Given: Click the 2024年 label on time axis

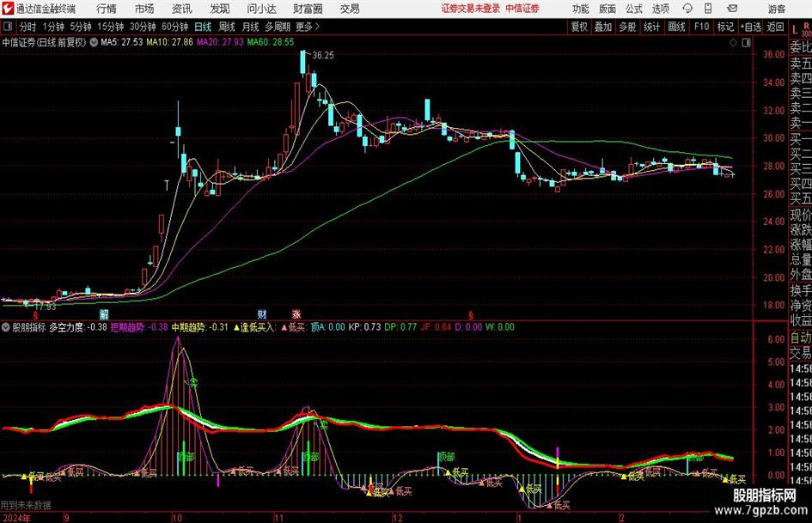Looking at the screenshot, I should pos(16,517).
